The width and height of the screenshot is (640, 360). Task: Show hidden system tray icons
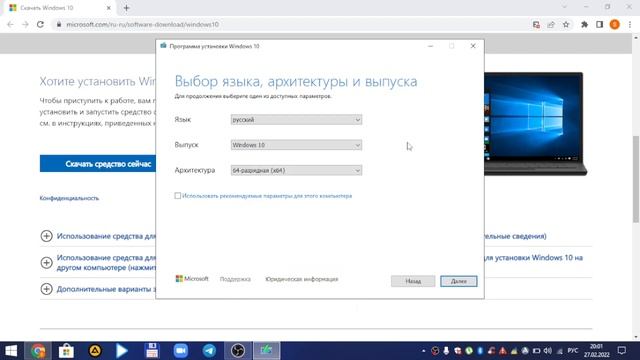pos(423,351)
